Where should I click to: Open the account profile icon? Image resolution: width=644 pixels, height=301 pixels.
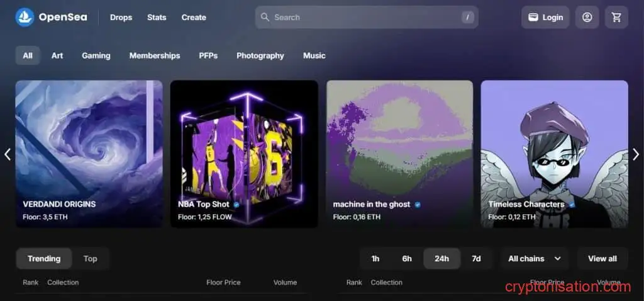[x=587, y=17]
